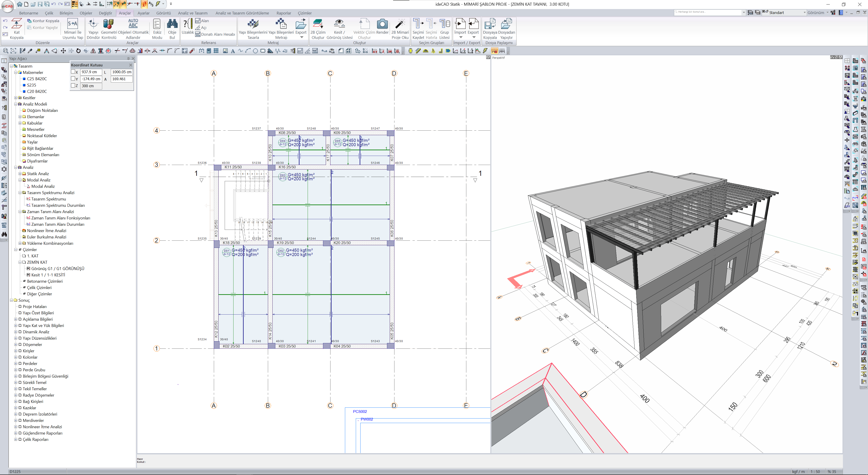Toggle the Z coordinate lock checkbox
This screenshot has height=475, width=868.
tap(73, 86)
